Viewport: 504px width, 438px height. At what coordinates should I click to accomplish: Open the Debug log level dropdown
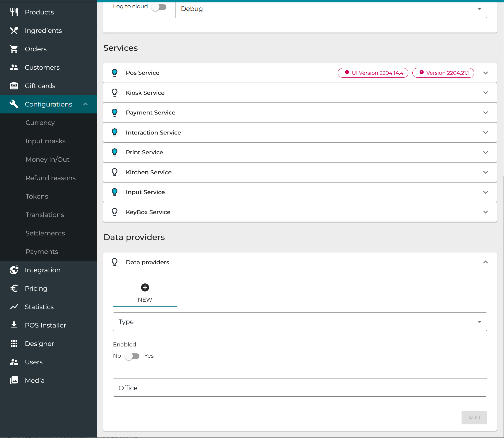tap(331, 9)
